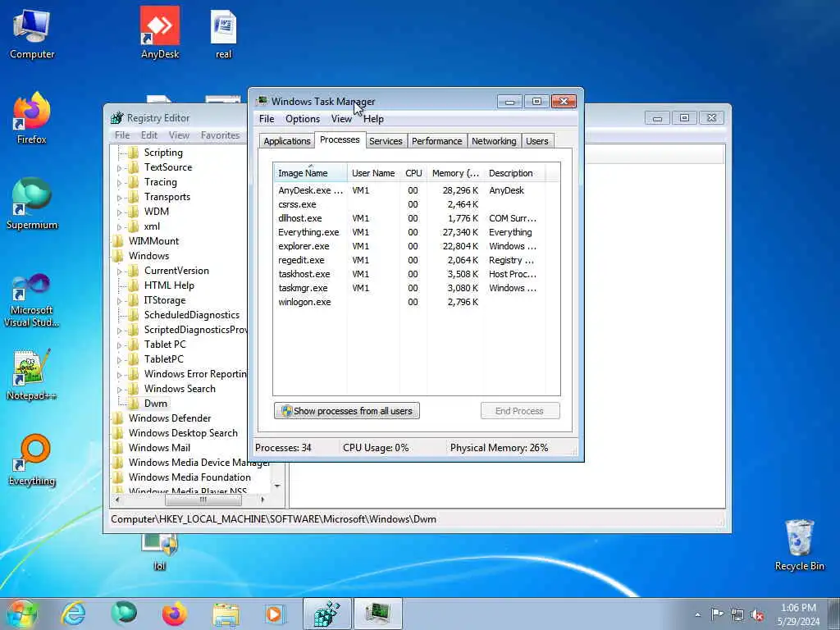This screenshot has height=630, width=840.
Task: Select the Supermium desktop shortcut
Action: tap(32, 203)
